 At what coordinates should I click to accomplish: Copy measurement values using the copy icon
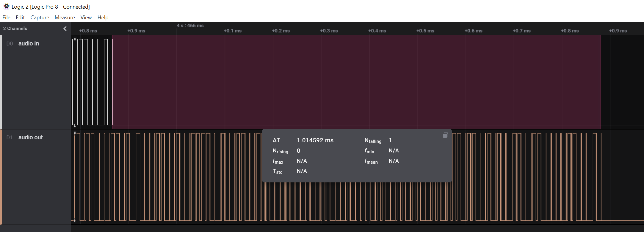point(445,135)
